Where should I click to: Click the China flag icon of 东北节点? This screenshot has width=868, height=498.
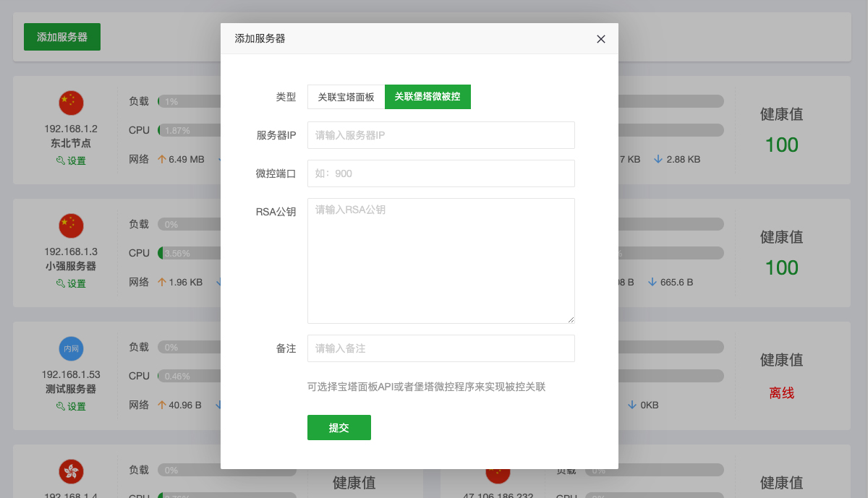[71, 103]
